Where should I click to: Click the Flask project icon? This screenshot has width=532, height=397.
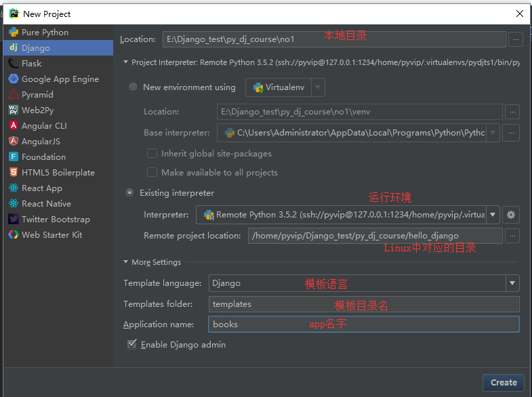pos(14,64)
